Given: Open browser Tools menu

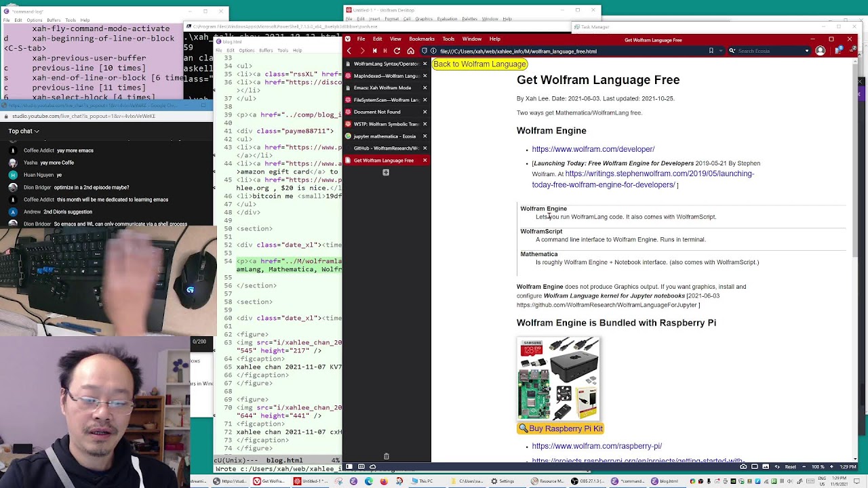Looking at the screenshot, I should click(448, 39).
